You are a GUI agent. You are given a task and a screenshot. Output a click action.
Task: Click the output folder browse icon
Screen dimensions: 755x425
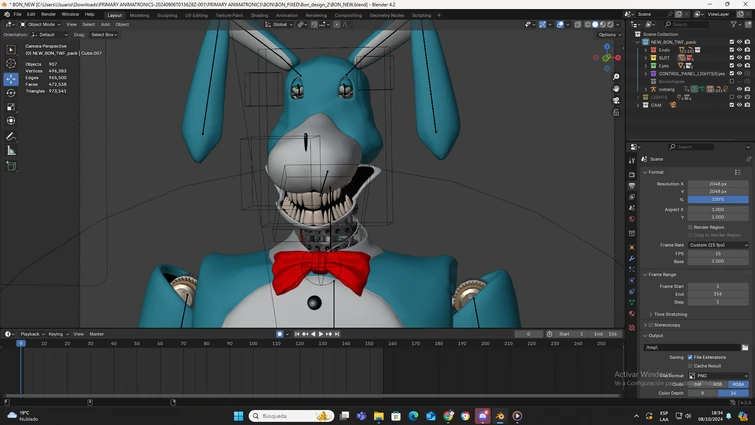pos(745,347)
